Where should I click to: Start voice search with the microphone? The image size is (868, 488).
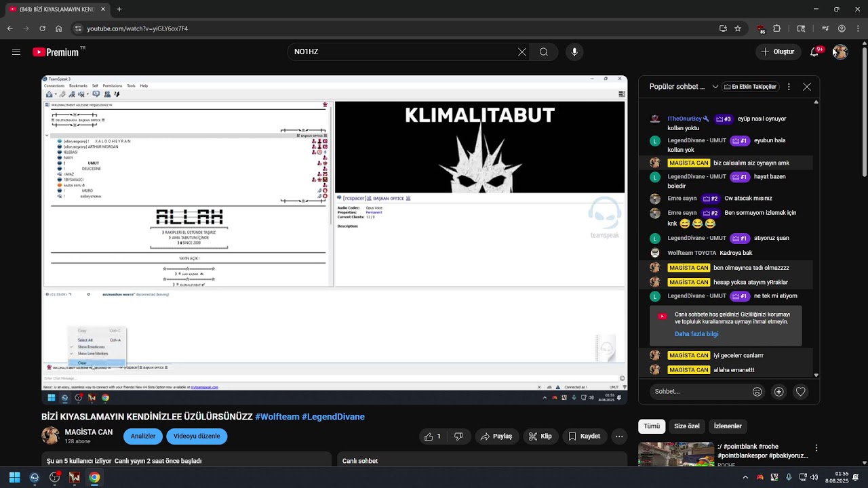click(x=574, y=52)
